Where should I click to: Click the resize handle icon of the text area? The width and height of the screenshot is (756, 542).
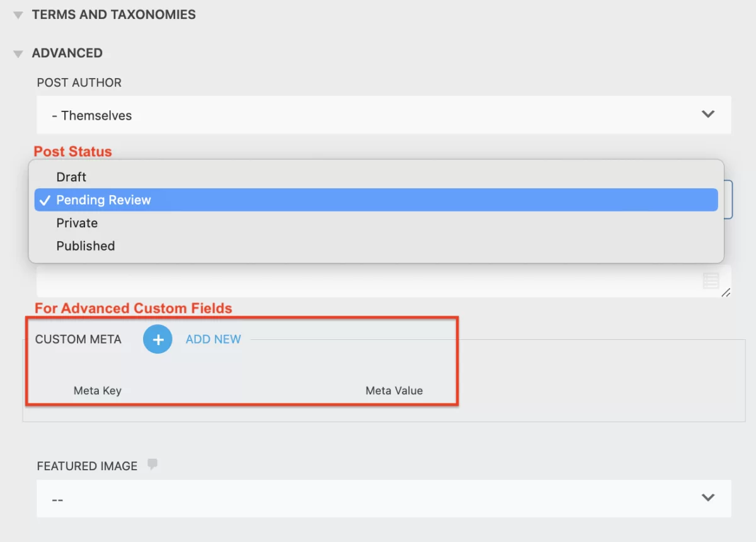coord(726,292)
